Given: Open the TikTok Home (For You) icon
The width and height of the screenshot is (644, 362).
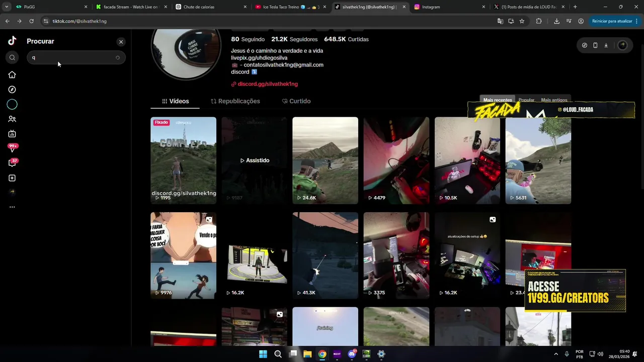Looking at the screenshot, I should click(12, 75).
